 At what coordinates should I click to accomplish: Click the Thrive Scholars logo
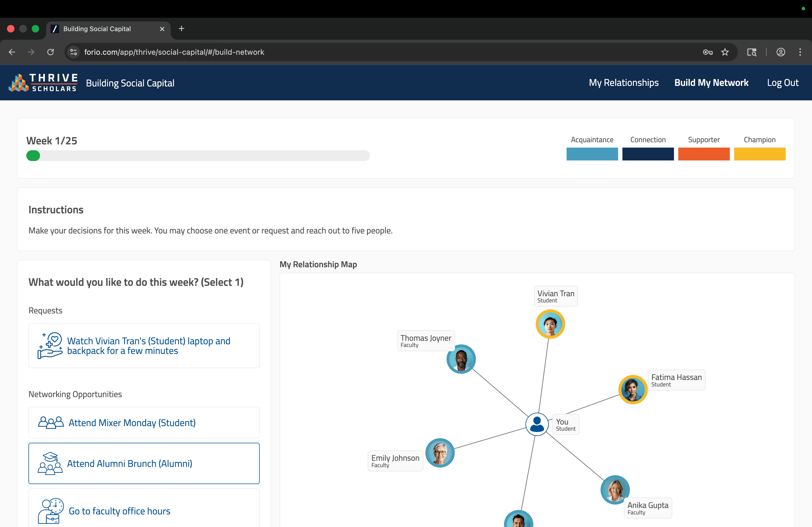tap(43, 82)
